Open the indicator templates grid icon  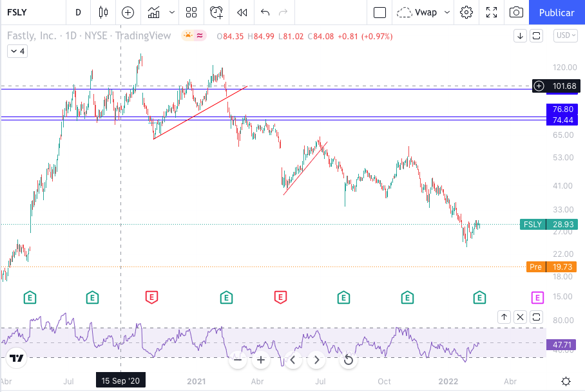[191, 12]
